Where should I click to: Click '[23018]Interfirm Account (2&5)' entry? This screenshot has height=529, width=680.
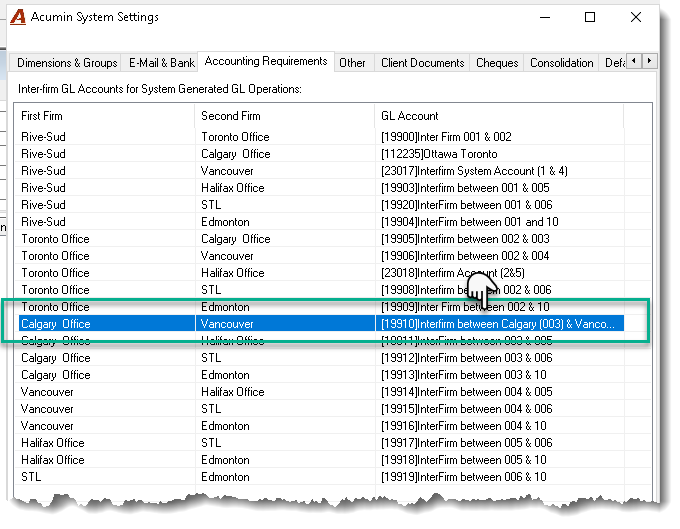(x=453, y=273)
